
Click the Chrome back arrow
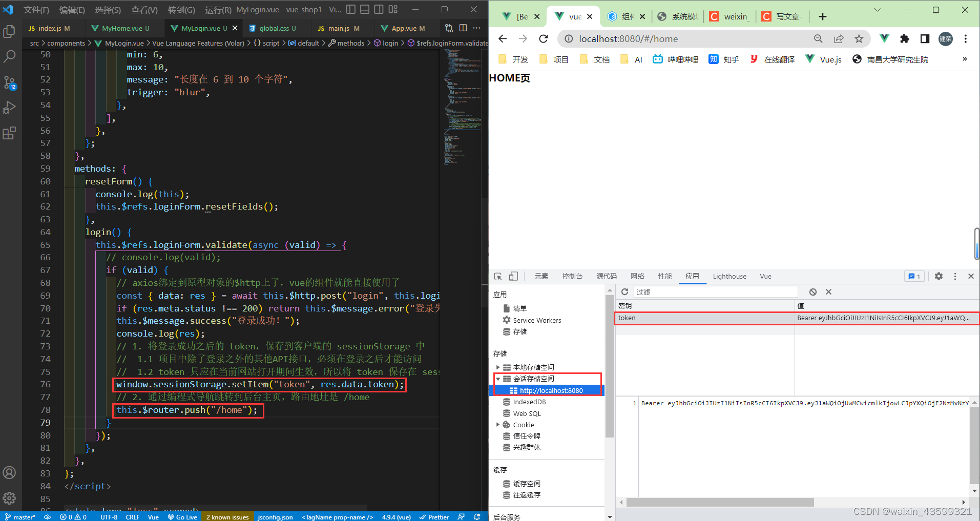point(503,39)
